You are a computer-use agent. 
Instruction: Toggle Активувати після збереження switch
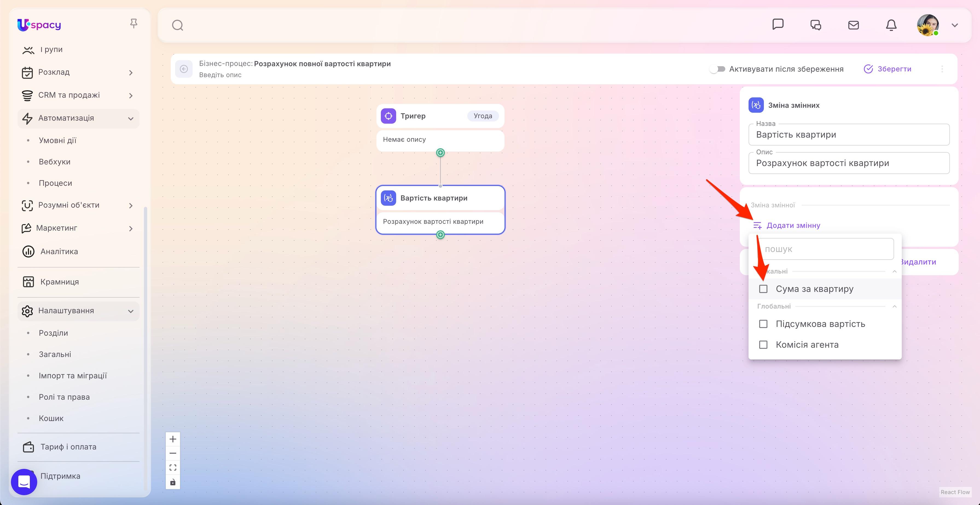pyautogui.click(x=718, y=69)
